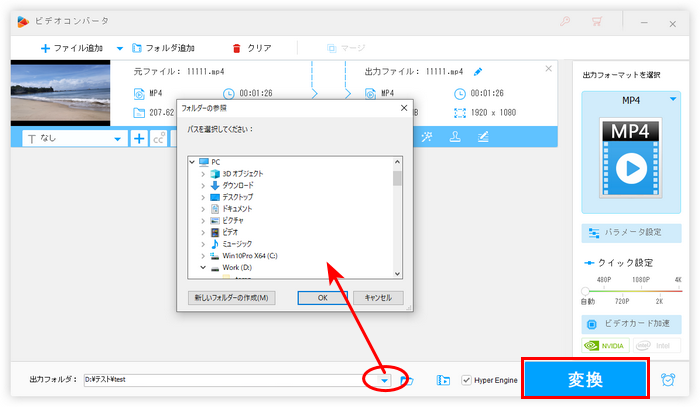Open the alarm clock scheduler icon
This screenshot has width=700, height=407.
[668, 379]
